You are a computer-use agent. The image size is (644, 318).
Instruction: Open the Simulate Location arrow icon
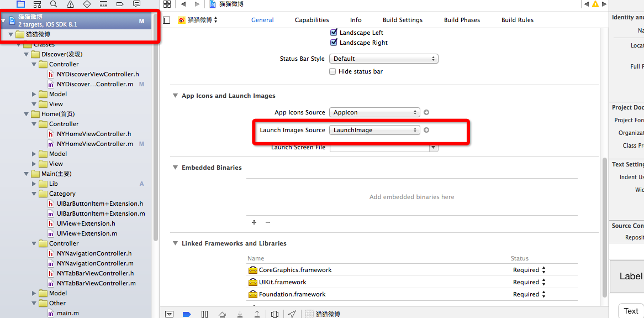pos(292,314)
